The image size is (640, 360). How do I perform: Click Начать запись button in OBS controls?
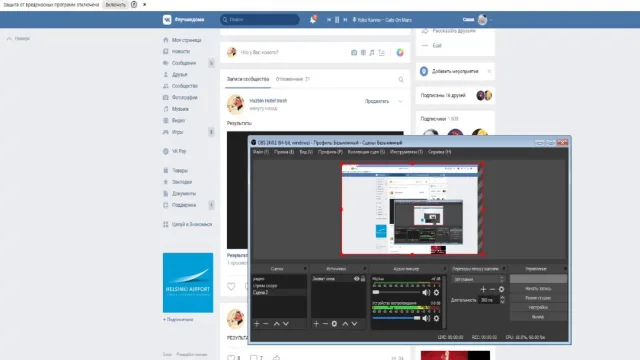[x=538, y=289]
